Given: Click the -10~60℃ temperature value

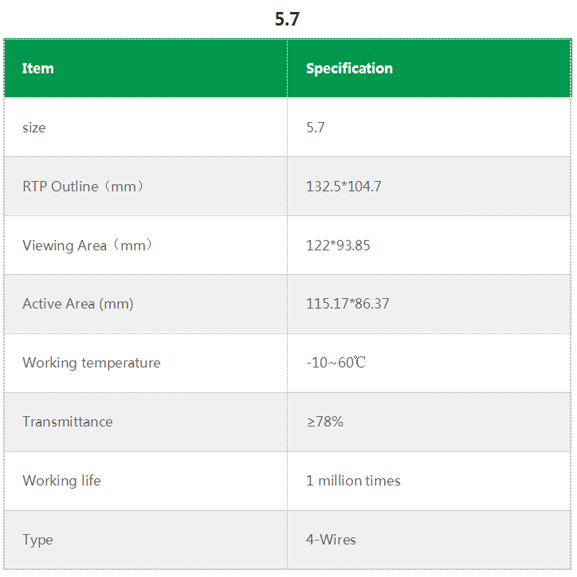Looking at the screenshot, I should pos(336,362).
